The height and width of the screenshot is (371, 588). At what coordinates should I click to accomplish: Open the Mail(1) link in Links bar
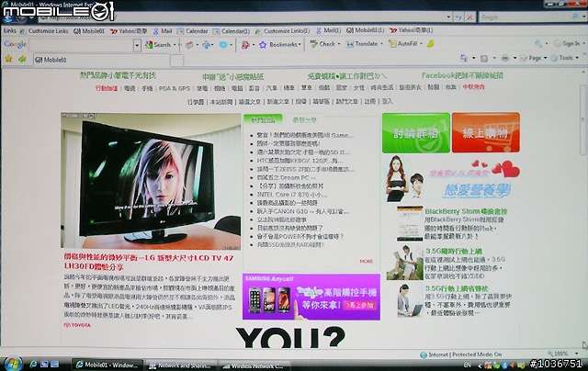click(x=329, y=30)
